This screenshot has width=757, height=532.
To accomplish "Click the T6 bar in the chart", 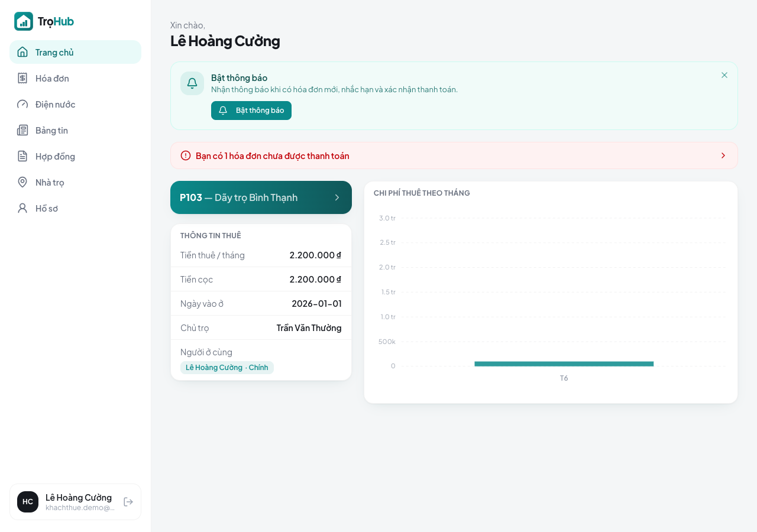I will [x=564, y=364].
